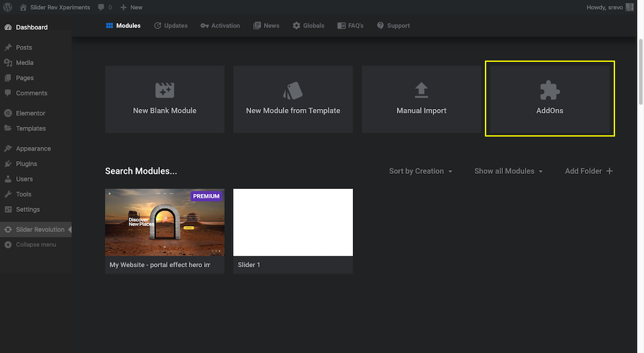Open the portal effect hero module thumbnail

[165, 222]
